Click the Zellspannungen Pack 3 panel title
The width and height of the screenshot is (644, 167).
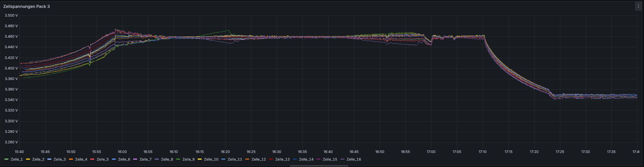[x=27, y=6]
